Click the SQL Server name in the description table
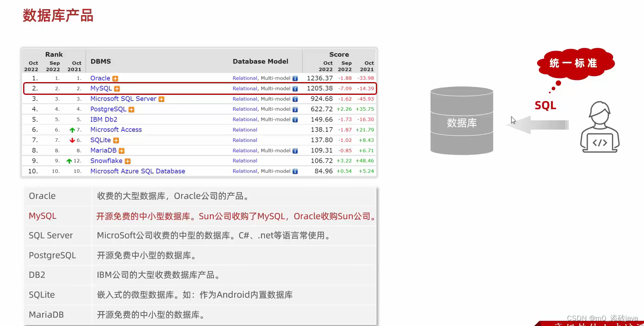Screen dimensions: 644x326 pyautogui.click(x=51, y=236)
